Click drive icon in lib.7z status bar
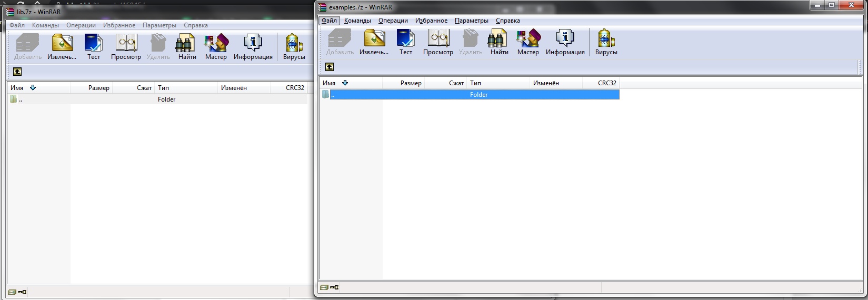Image resolution: width=868 pixels, height=300 pixels. click(x=12, y=292)
